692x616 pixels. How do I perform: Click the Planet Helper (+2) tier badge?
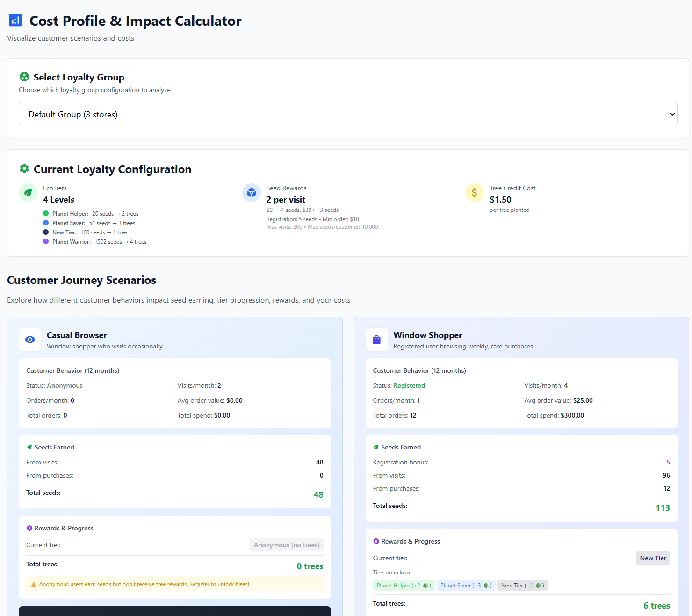[404, 586]
